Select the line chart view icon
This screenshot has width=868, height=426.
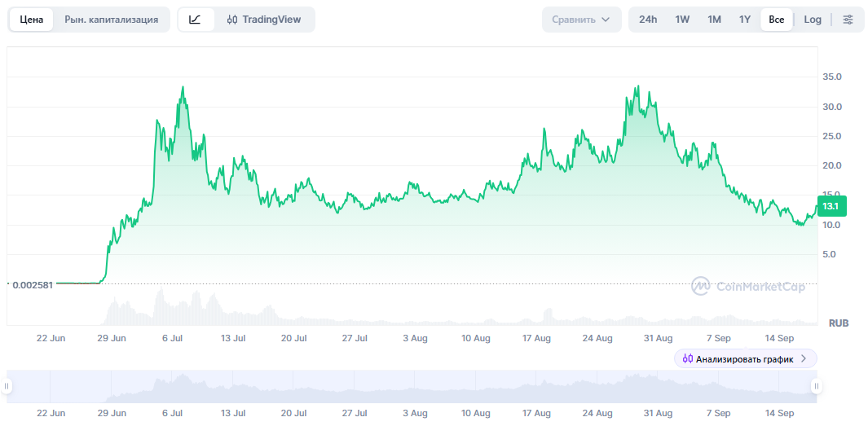click(194, 20)
